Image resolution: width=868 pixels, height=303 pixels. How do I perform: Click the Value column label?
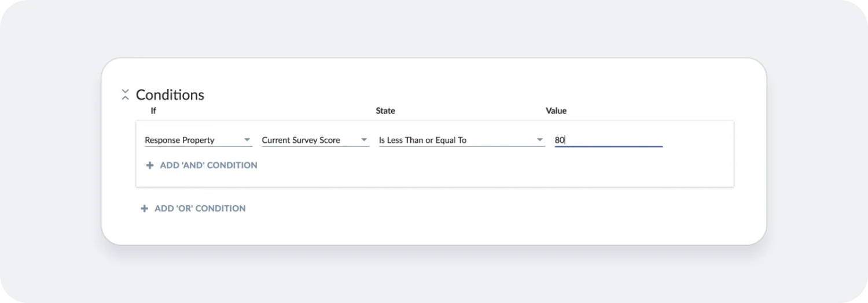pos(556,111)
